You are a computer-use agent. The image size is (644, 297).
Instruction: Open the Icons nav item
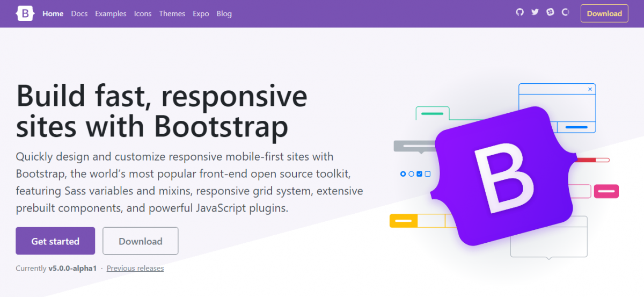[x=143, y=13]
